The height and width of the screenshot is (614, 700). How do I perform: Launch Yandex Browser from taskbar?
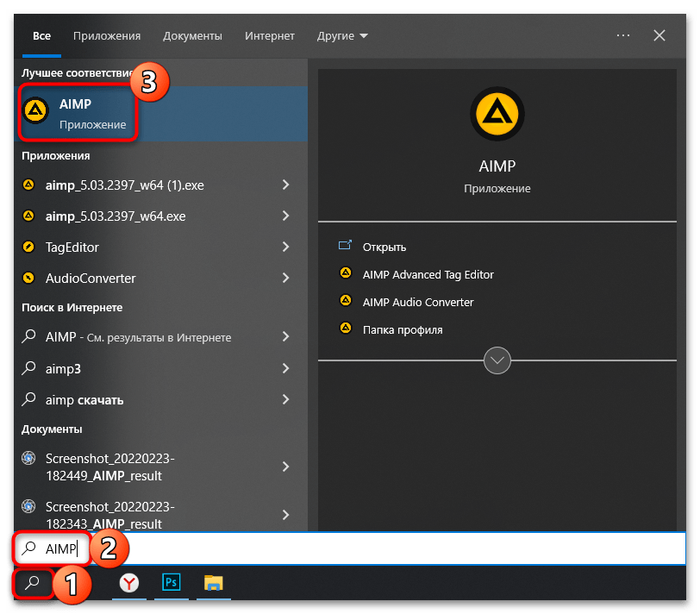[128, 584]
